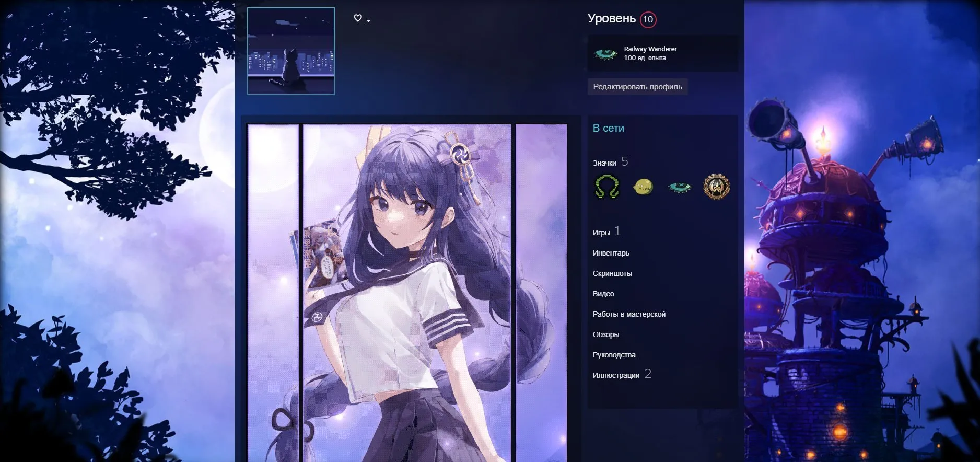Click the Редактировать профиль button
Image resolution: width=980 pixels, height=462 pixels.
[x=637, y=87]
